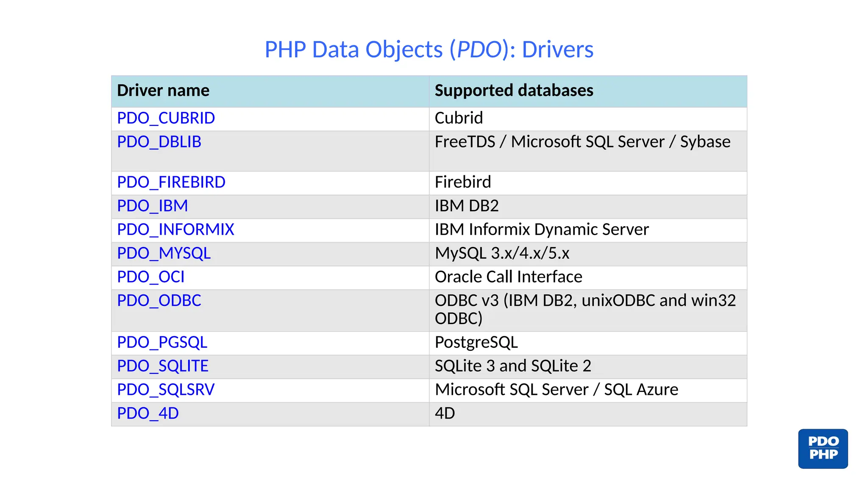Screen dimensions: 868x488
Task: Open the PDO_MYSQL driver link
Action: coord(164,253)
